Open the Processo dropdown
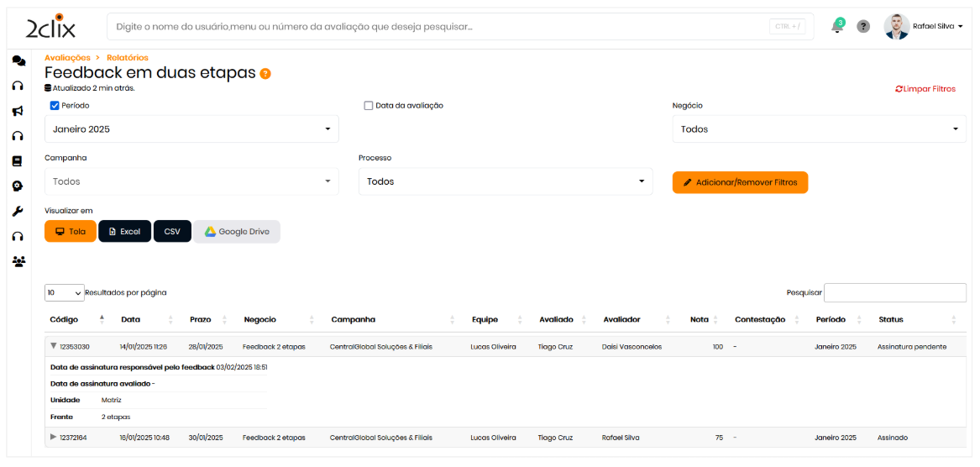 click(505, 181)
